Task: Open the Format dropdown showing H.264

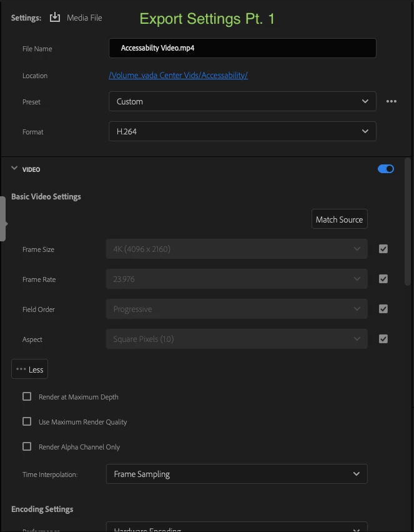Action: (242, 131)
